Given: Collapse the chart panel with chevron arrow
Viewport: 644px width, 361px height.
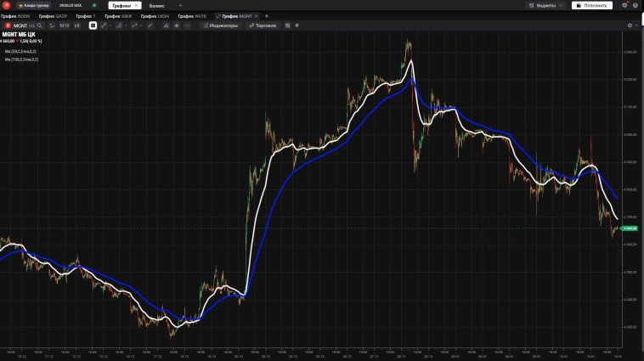Looking at the screenshot, I should [638, 25].
